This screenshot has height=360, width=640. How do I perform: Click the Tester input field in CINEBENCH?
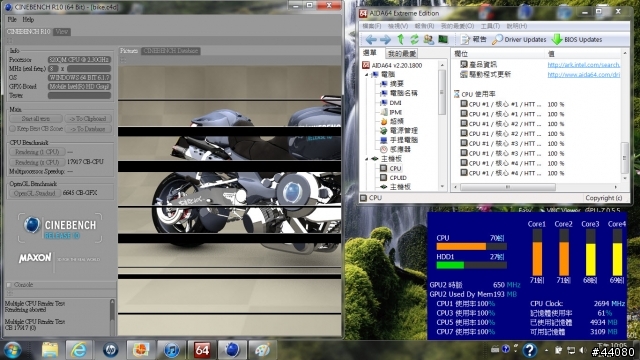[x=79, y=96]
